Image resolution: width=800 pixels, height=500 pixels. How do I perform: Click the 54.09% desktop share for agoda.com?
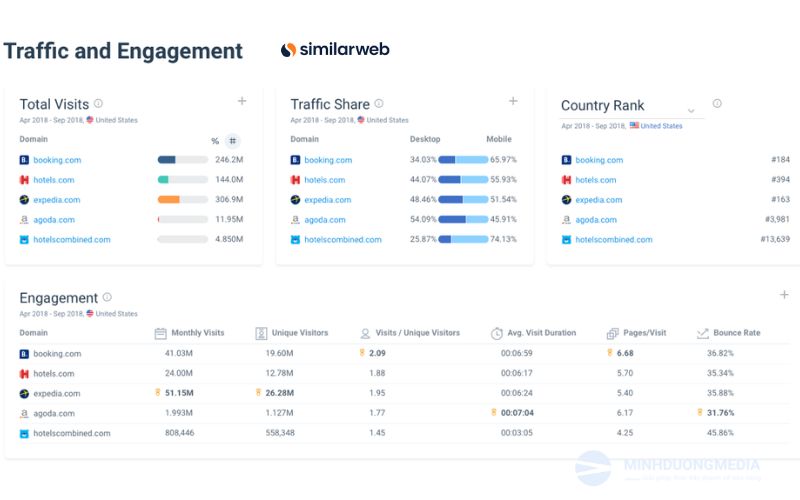pyautogui.click(x=423, y=219)
